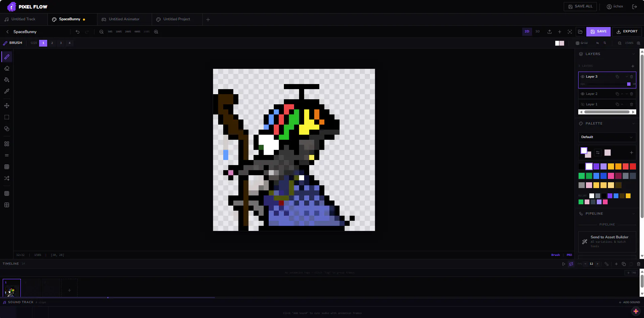
Task: Click the purple SAVE button
Action: [x=598, y=31]
